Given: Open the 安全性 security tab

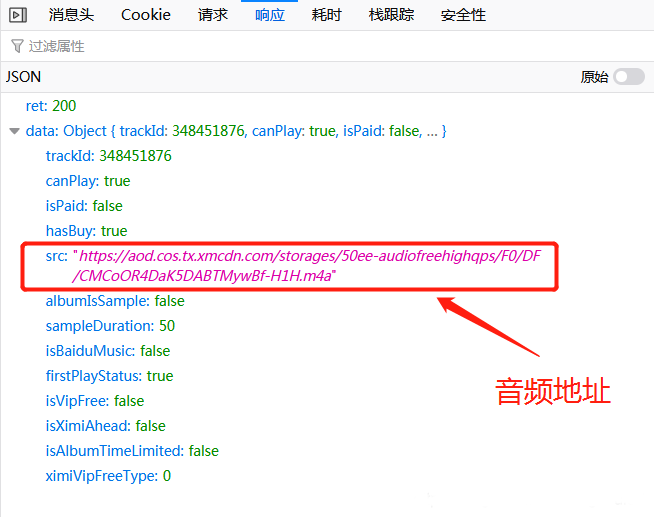Looking at the screenshot, I should pyautogui.click(x=463, y=14).
